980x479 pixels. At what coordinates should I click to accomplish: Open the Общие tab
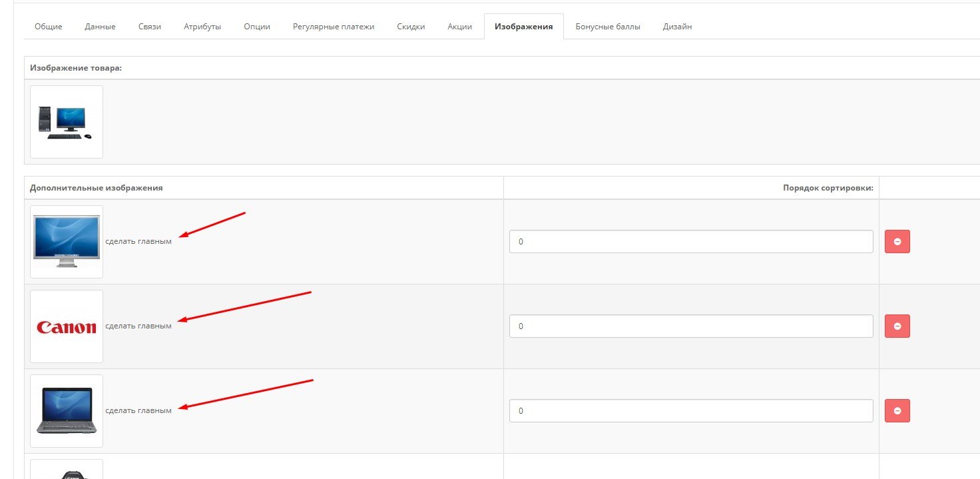point(49,27)
